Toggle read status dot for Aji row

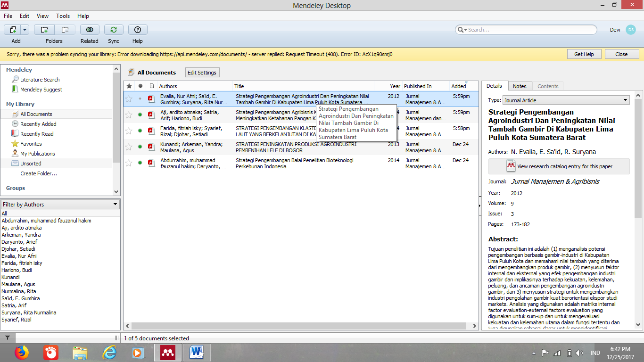[x=140, y=115]
